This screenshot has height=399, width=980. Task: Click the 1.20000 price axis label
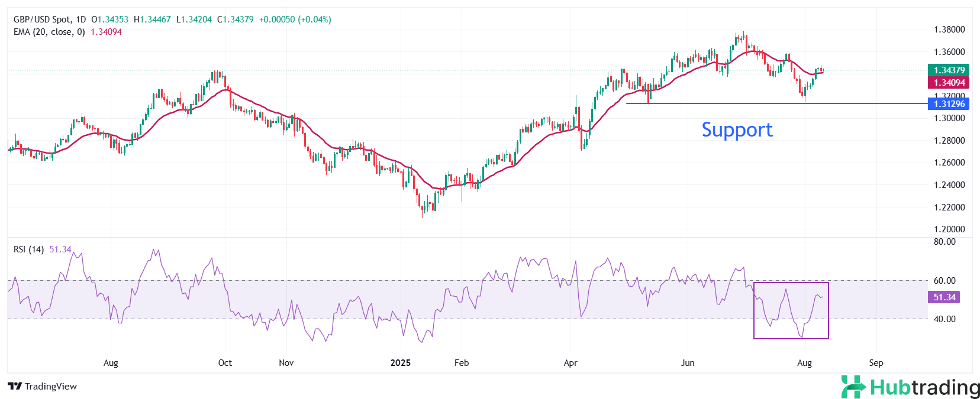[x=949, y=229]
